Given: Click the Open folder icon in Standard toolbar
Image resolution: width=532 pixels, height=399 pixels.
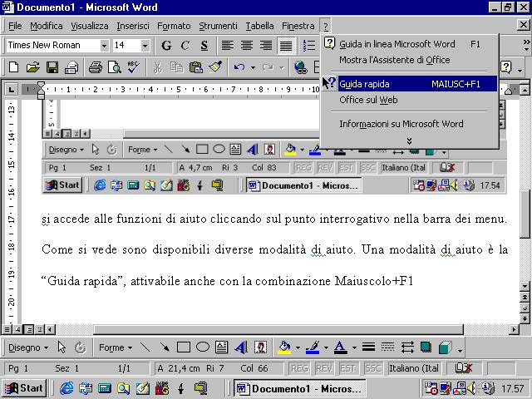Looking at the screenshot, I should coord(33,67).
